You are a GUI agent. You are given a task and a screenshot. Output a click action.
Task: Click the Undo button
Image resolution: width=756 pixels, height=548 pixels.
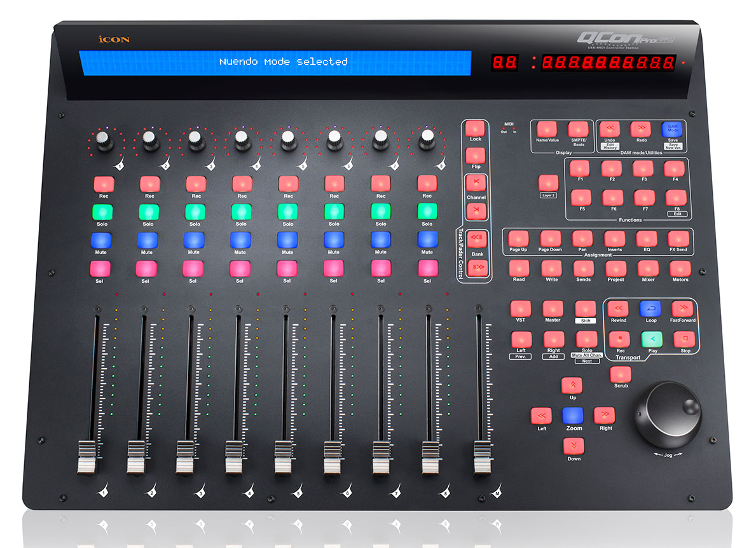point(609,128)
